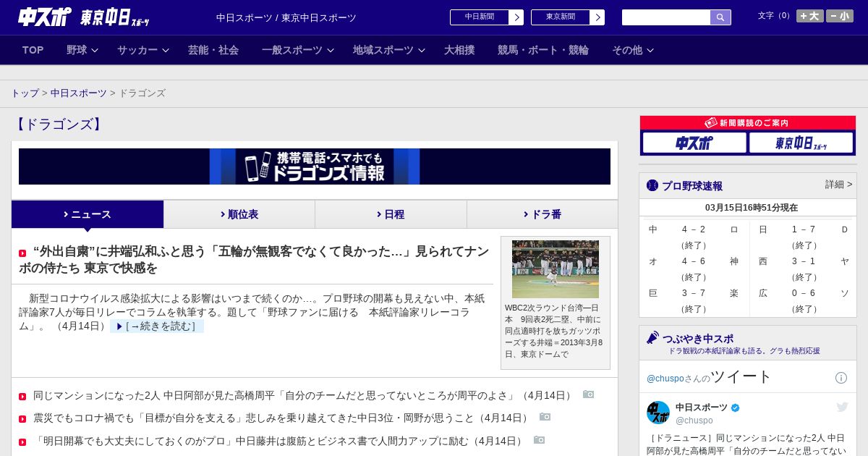Focus the header search input field

pos(666,17)
